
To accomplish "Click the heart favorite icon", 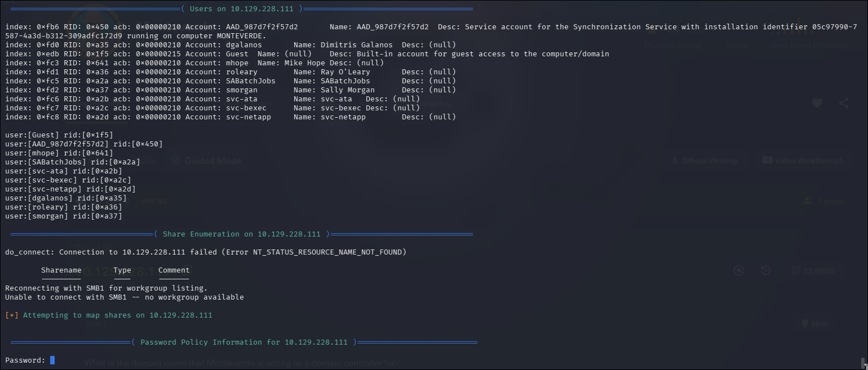I will click(817, 103).
